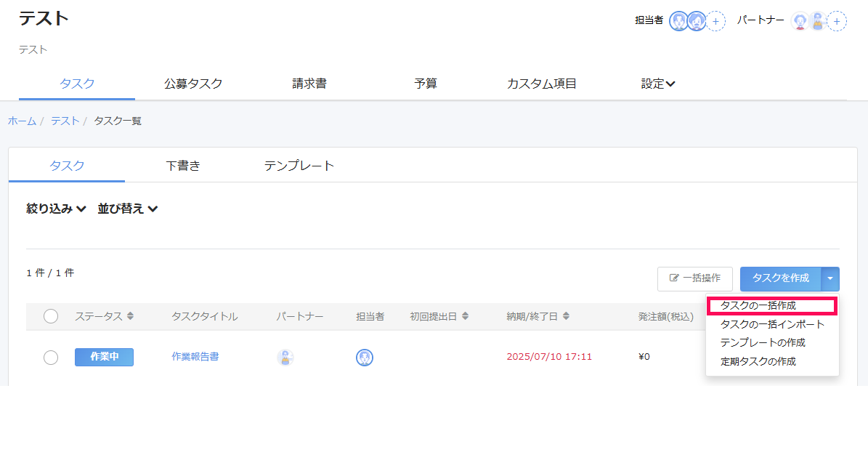868x471 pixels.
Task: Switch to the 下書き sub-tab
Action: point(183,166)
